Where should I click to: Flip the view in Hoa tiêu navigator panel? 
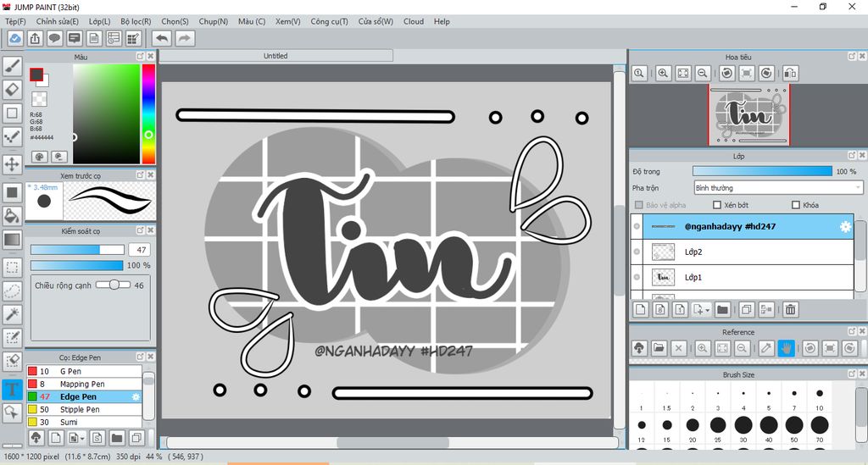[791, 73]
